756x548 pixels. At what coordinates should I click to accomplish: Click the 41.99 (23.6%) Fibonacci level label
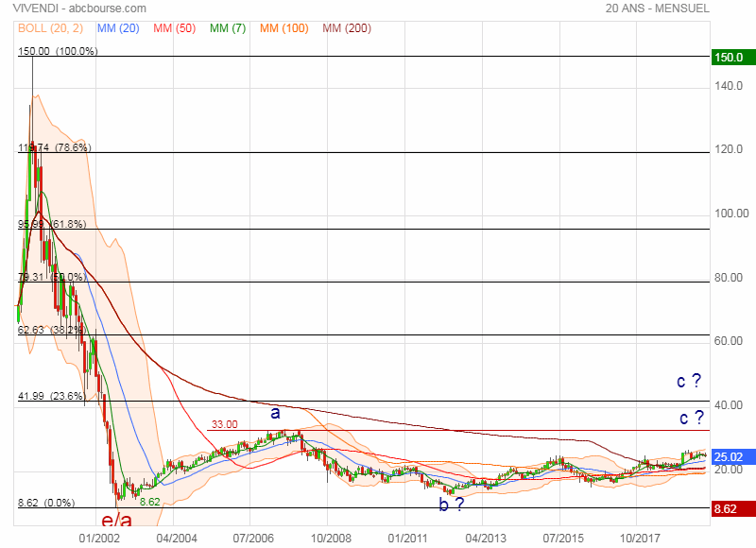pyautogui.click(x=52, y=396)
